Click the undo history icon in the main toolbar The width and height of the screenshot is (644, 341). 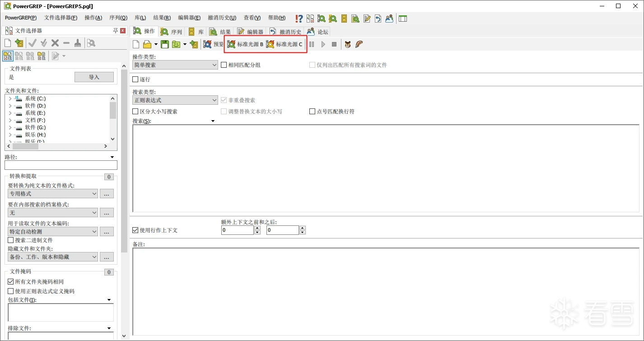(378, 19)
